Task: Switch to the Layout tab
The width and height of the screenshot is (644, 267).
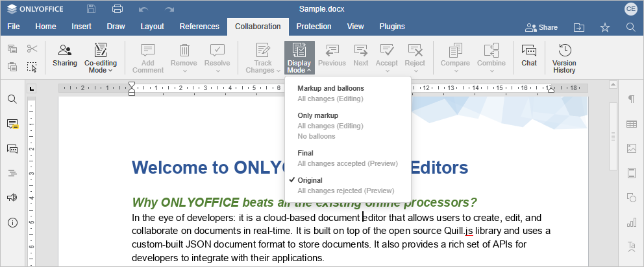Action: click(152, 27)
